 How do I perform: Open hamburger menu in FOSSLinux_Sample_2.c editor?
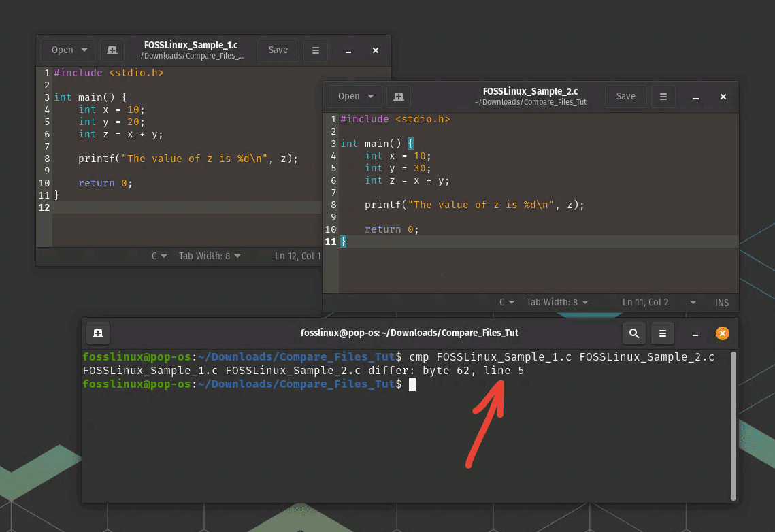[664, 97]
